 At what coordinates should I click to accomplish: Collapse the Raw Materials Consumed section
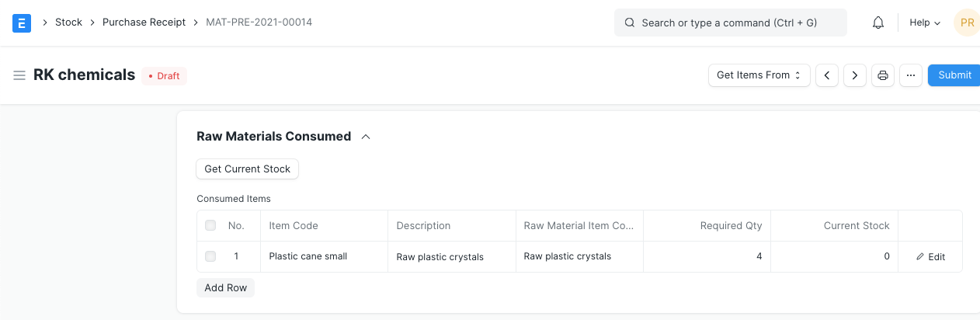tap(366, 137)
